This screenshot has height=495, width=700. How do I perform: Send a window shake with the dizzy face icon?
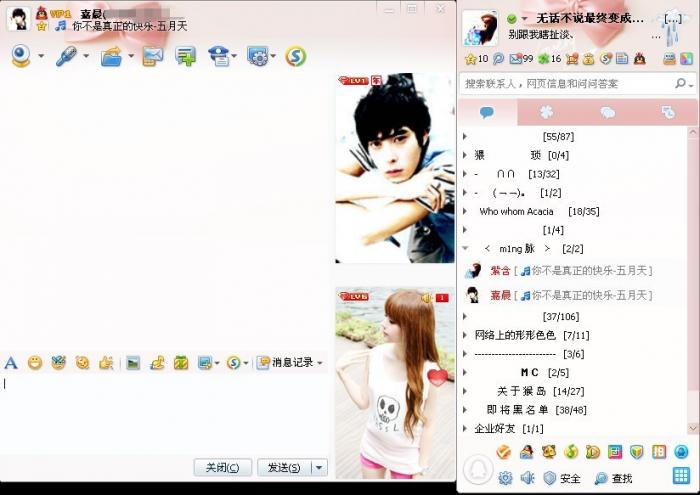[83, 363]
